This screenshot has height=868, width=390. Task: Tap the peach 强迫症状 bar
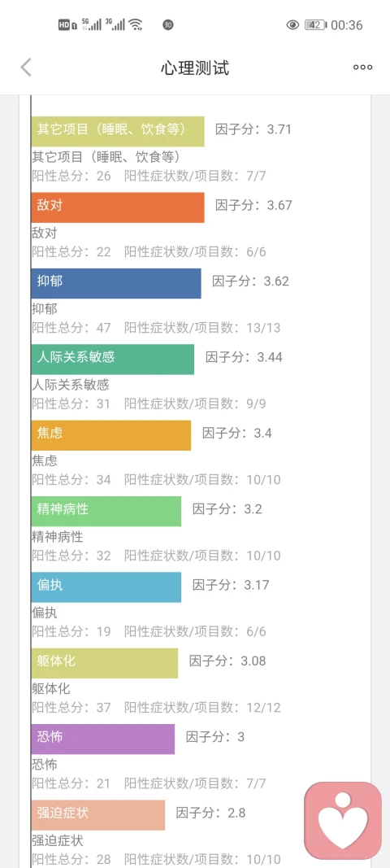(x=98, y=815)
